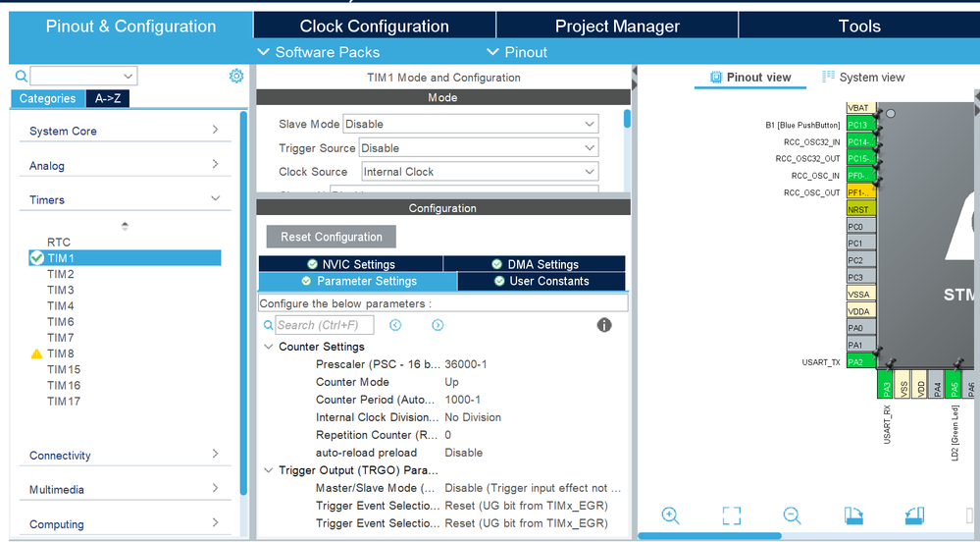Select the NRST pin

(x=860, y=209)
